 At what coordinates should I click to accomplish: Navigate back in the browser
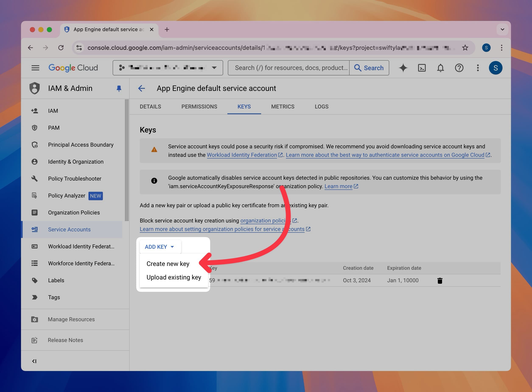coord(30,48)
